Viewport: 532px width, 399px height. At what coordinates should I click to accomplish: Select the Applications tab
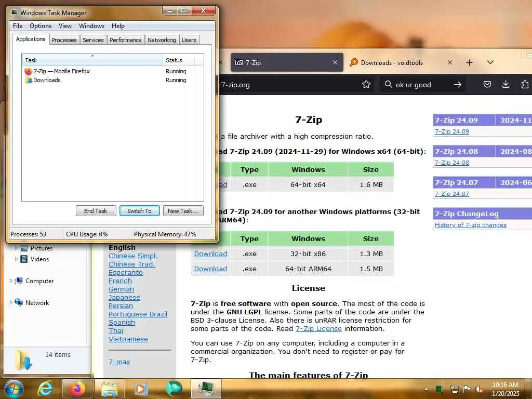pyautogui.click(x=31, y=39)
